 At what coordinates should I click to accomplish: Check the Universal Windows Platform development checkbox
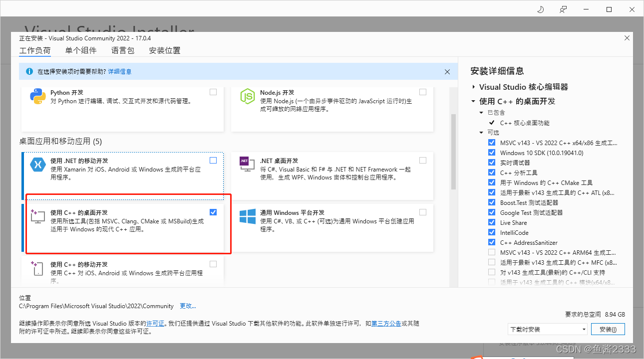(x=423, y=212)
